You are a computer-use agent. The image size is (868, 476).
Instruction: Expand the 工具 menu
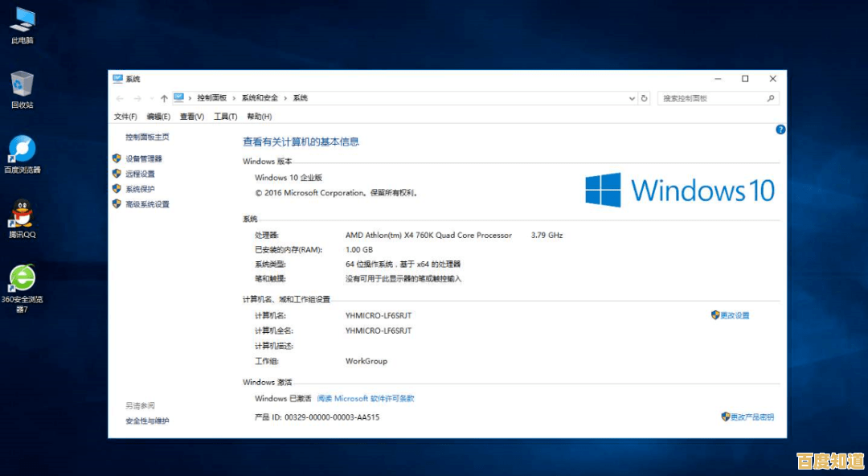click(223, 115)
